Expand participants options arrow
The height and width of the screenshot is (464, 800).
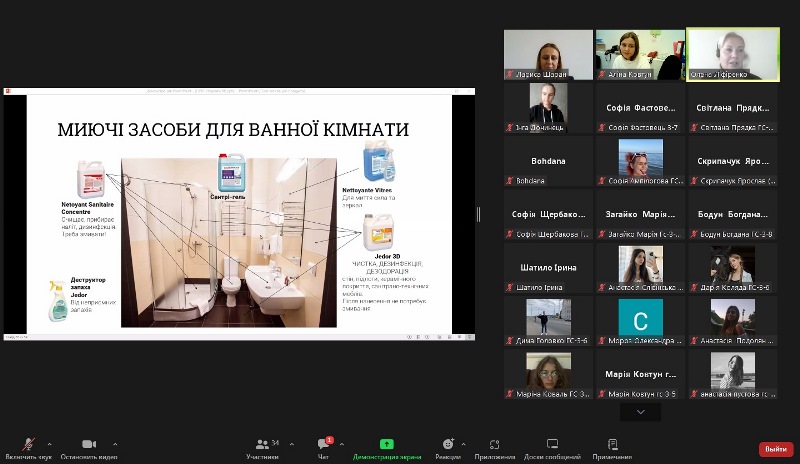point(291,444)
